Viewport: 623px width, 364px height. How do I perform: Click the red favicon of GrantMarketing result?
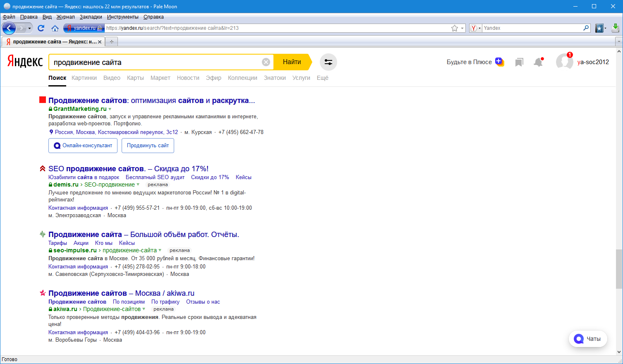(43, 100)
